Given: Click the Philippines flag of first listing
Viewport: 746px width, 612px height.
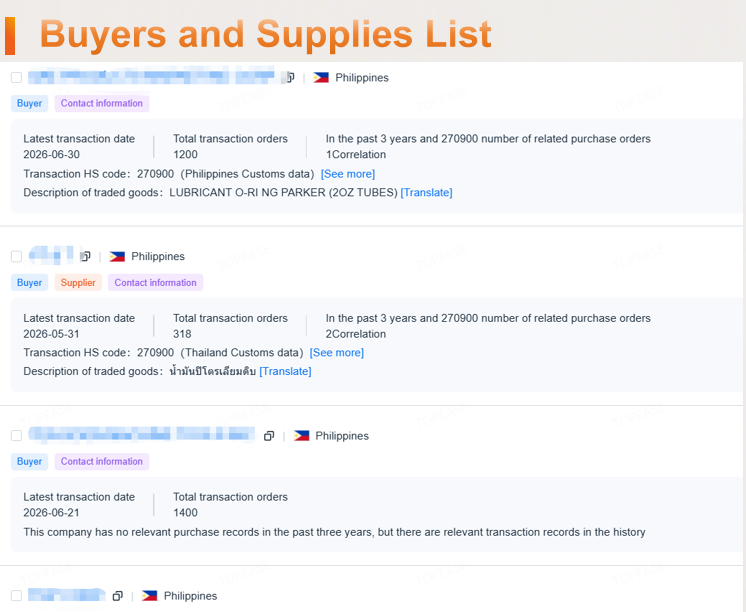Looking at the screenshot, I should coord(321,78).
